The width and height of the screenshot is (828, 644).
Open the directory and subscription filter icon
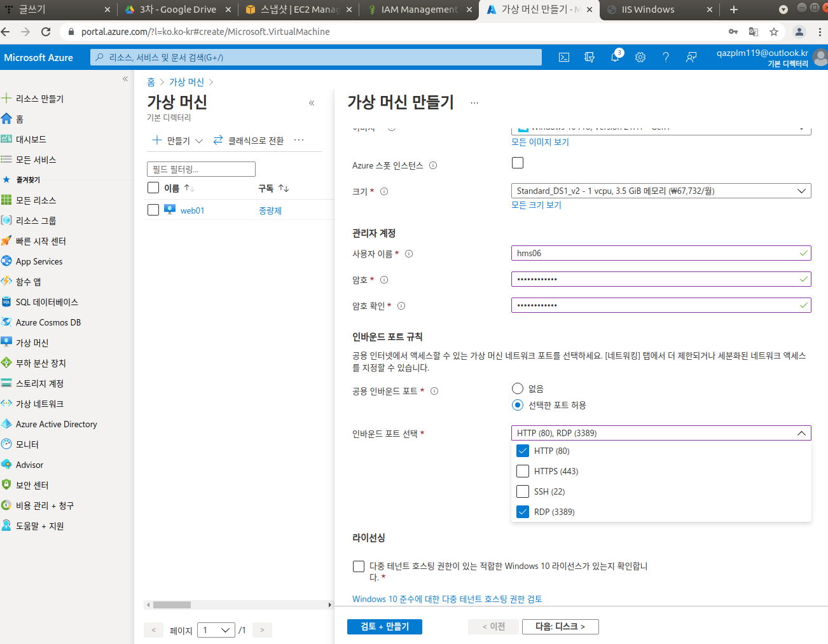coord(590,57)
